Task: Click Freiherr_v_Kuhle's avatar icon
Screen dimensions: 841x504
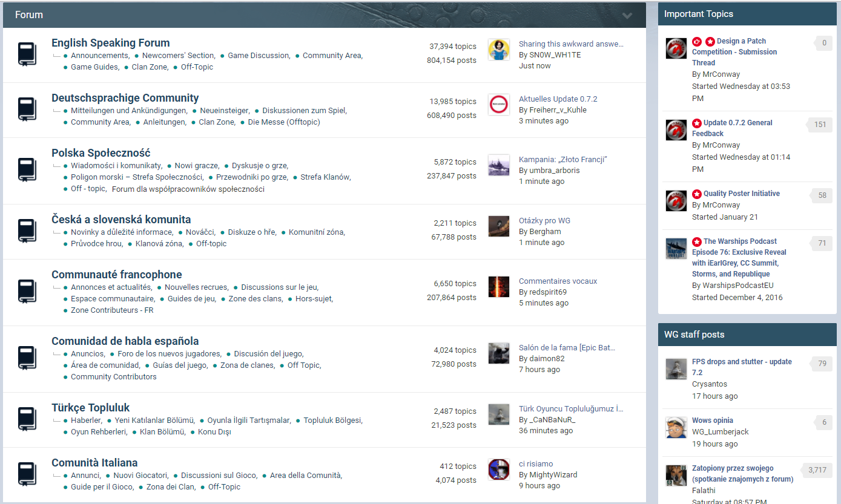Action: point(498,105)
